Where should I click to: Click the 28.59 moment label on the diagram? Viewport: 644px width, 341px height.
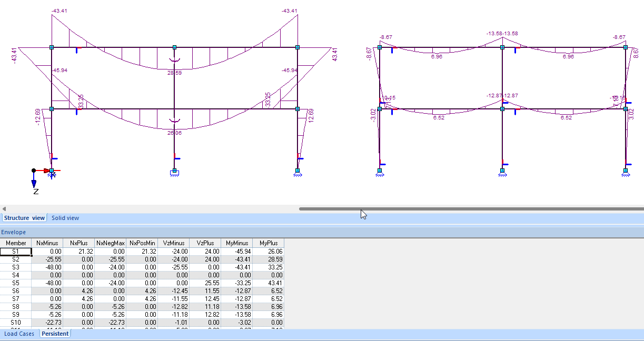[x=175, y=73]
